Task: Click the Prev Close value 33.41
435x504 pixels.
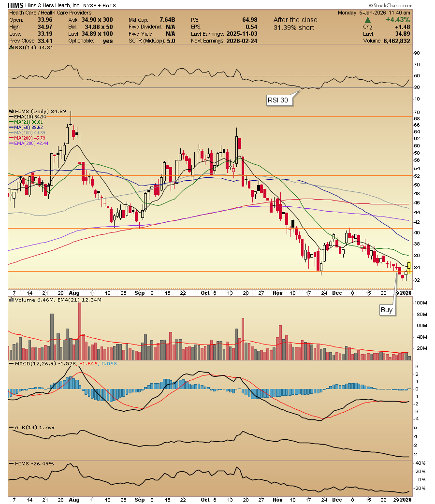Action: [x=45, y=41]
